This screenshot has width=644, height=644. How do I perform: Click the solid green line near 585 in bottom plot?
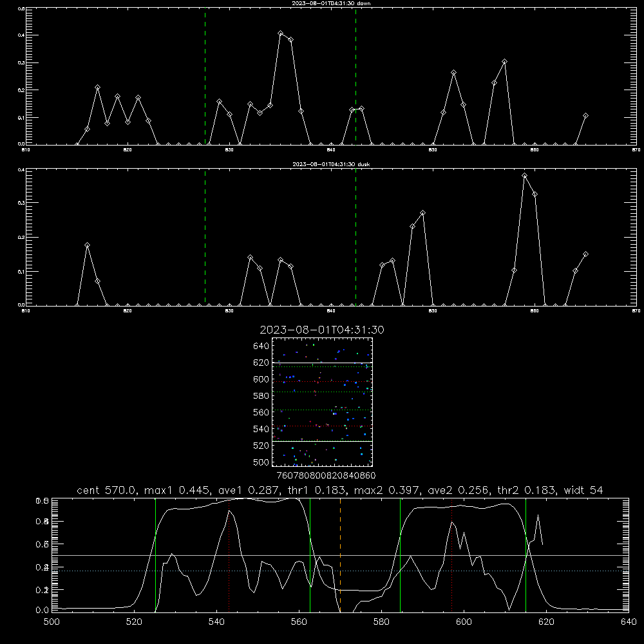[x=400, y=555]
